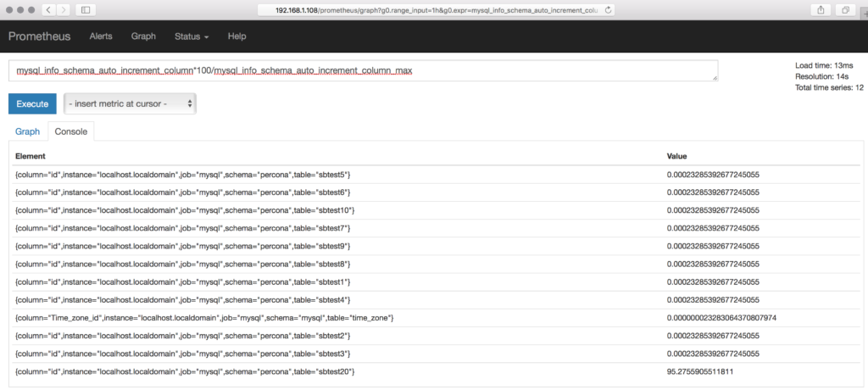Open Graph in the top navigation bar
The height and width of the screenshot is (390, 868).
click(143, 36)
